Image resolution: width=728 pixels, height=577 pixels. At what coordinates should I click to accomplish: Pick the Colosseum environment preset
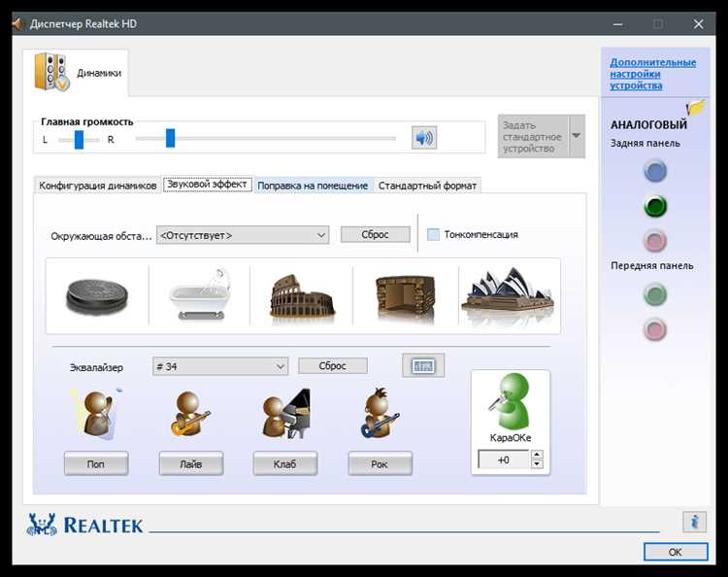[x=302, y=296]
